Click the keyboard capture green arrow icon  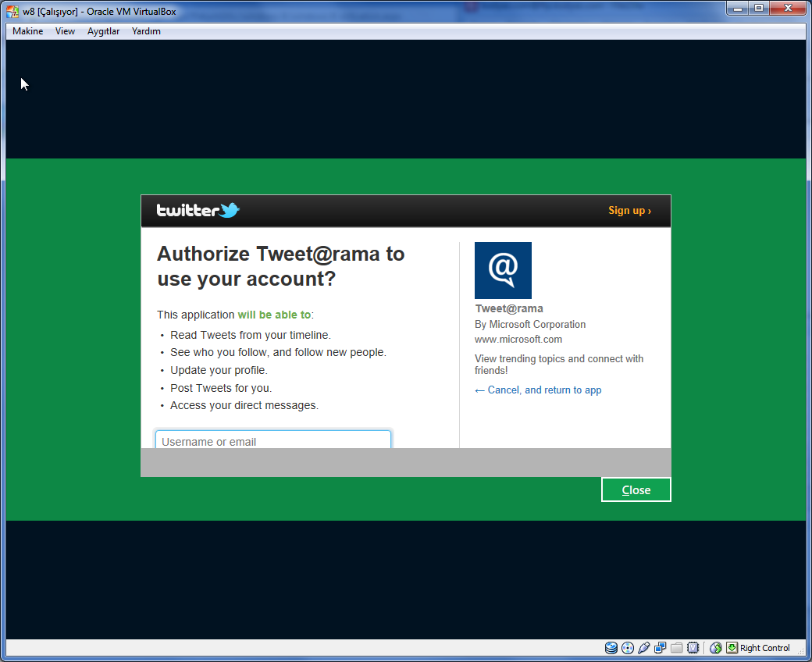point(732,647)
